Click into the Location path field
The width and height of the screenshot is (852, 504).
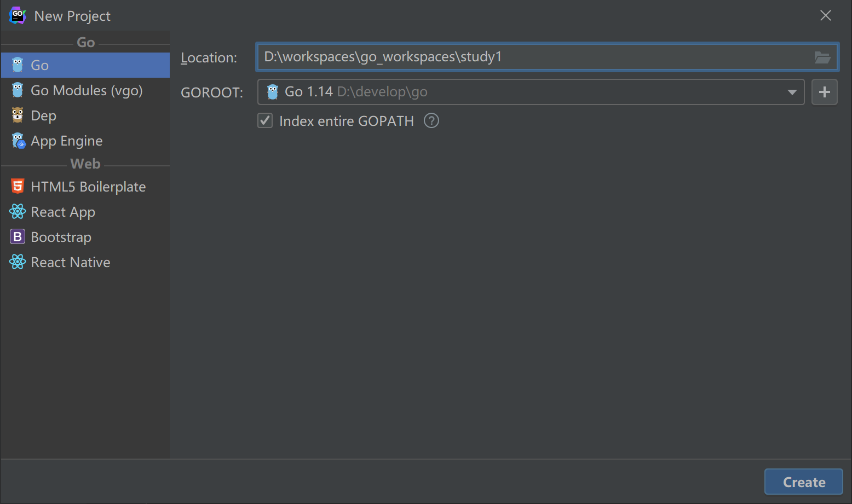coord(531,57)
